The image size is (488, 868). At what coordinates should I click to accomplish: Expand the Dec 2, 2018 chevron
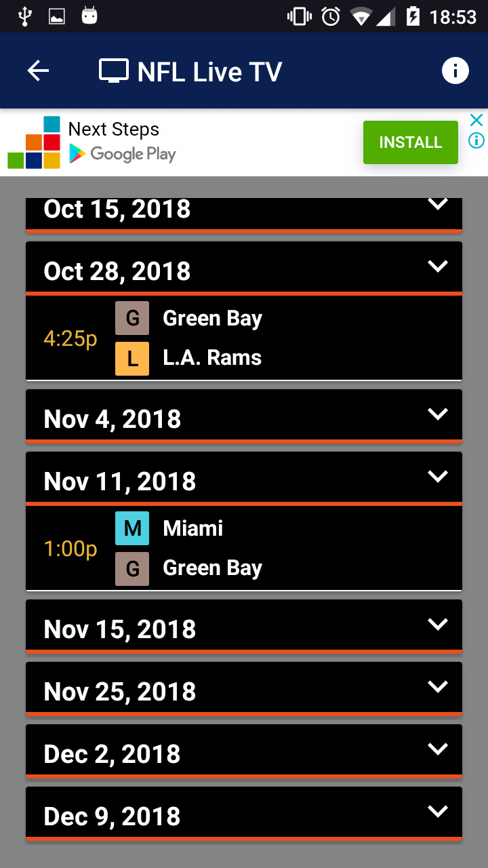(438, 749)
